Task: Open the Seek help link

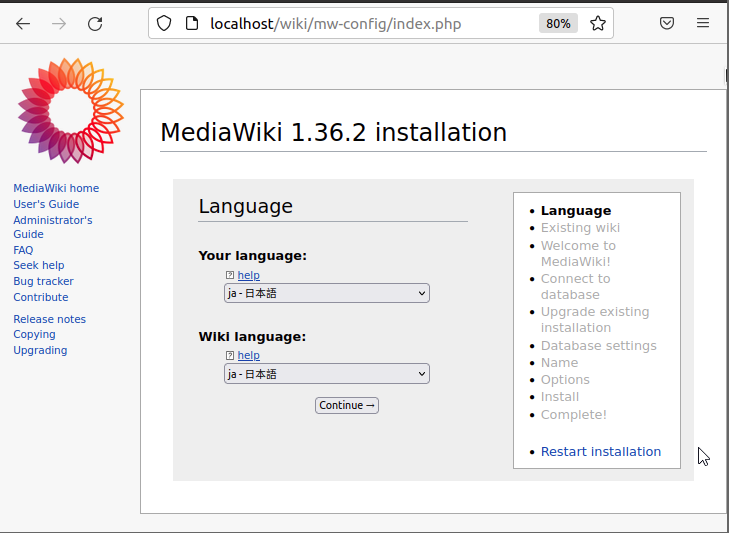Action: pos(39,265)
